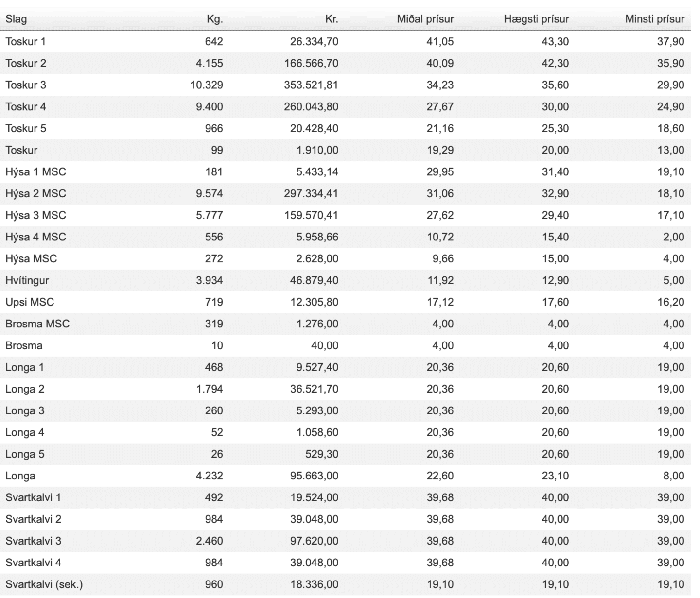This screenshot has width=700, height=598.
Task: Select the 97.620,00 value for Svartkalvi 3
Action: coord(314,541)
